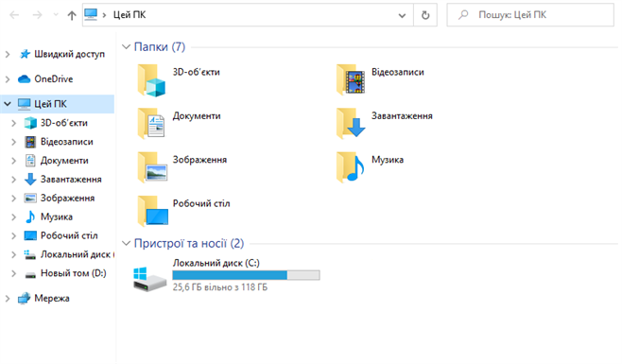The width and height of the screenshot is (622, 364).
Task: Open recent locations dropdown arrow
Action: coord(56,15)
